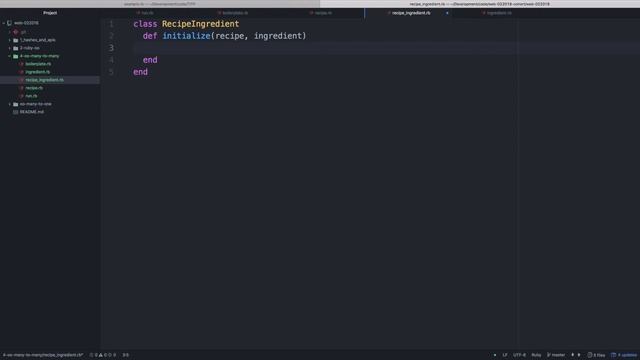Click the oo-many-to-one folder icon
640x360 pixels.
tap(16, 104)
